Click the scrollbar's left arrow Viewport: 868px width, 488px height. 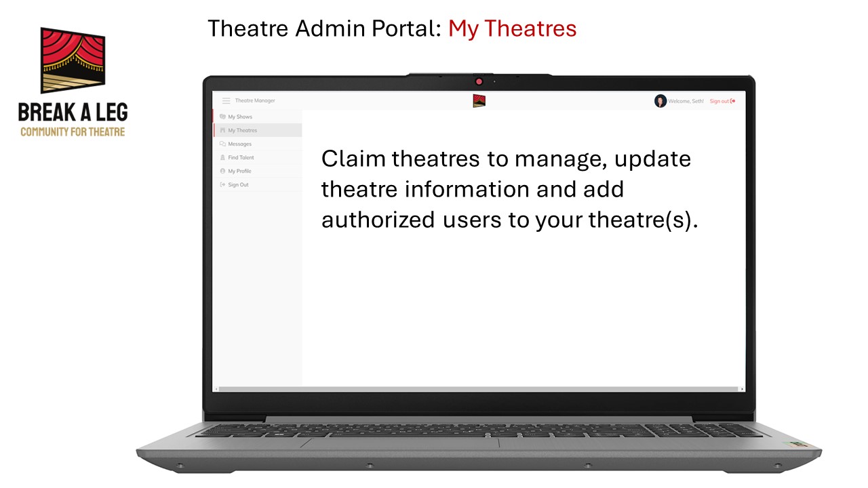(216, 389)
